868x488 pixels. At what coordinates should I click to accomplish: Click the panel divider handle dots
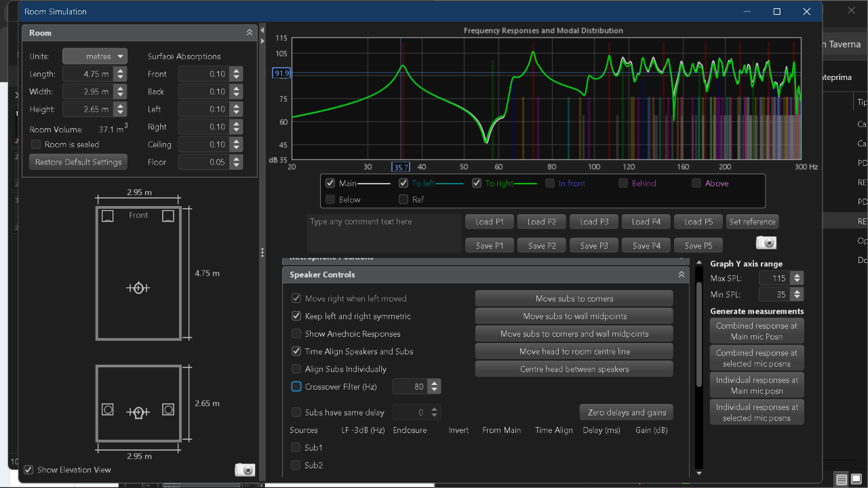(x=262, y=252)
